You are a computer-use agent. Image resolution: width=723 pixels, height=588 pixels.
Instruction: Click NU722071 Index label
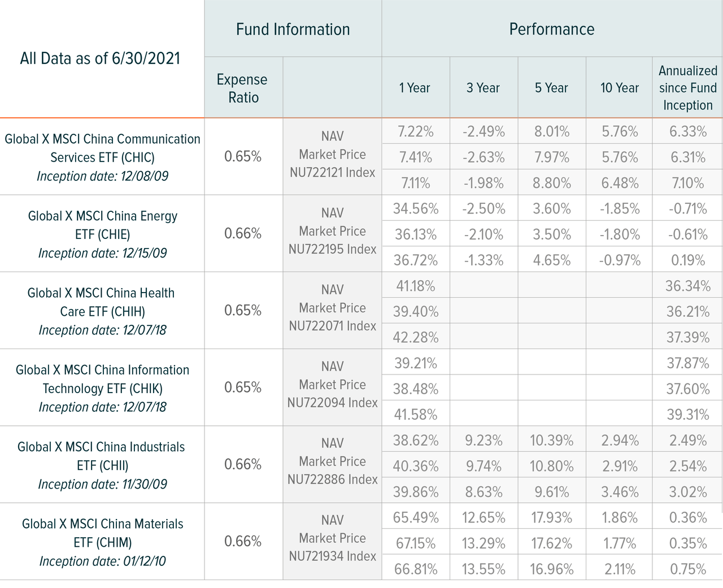pyautogui.click(x=332, y=326)
